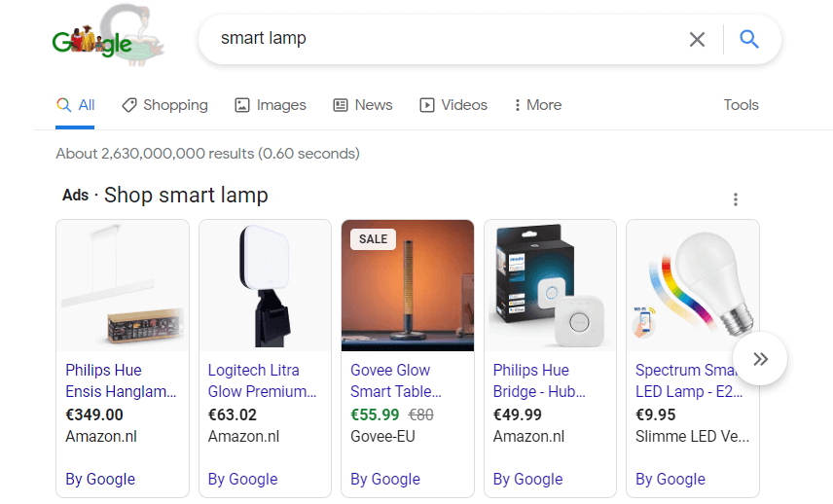The height and width of the screenshot is (504, 833).
Task: Click the Govee Glow lamp image
Action: 408,285
